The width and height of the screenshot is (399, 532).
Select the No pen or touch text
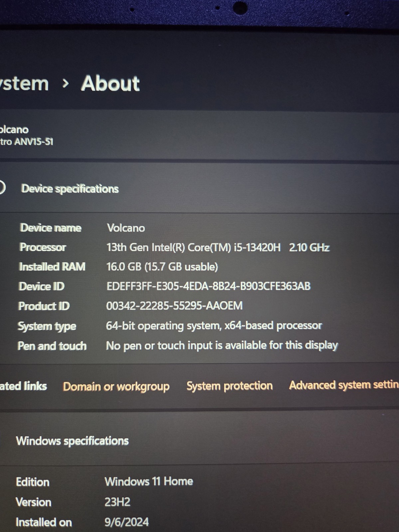(222, 345)
